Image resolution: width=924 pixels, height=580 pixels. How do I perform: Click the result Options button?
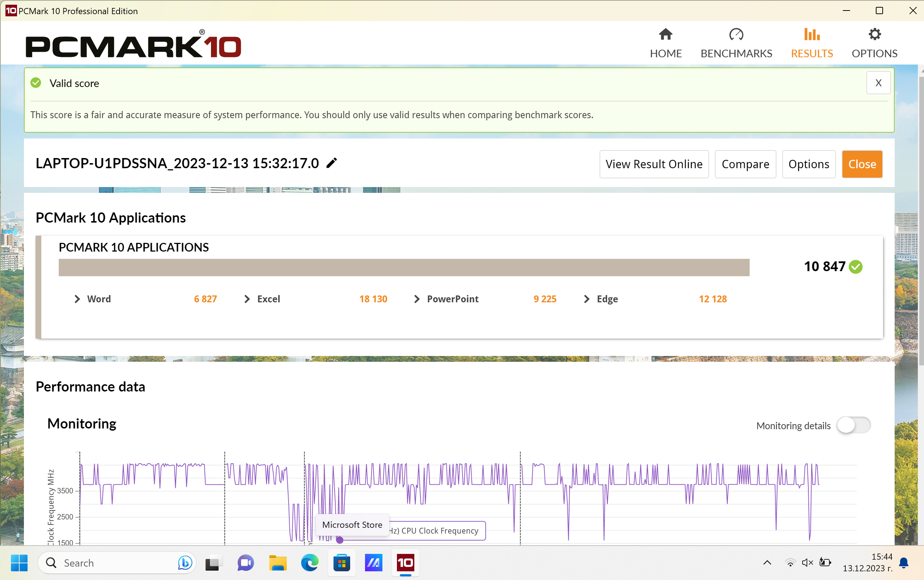pyautogui.click(x=809, y=164)
